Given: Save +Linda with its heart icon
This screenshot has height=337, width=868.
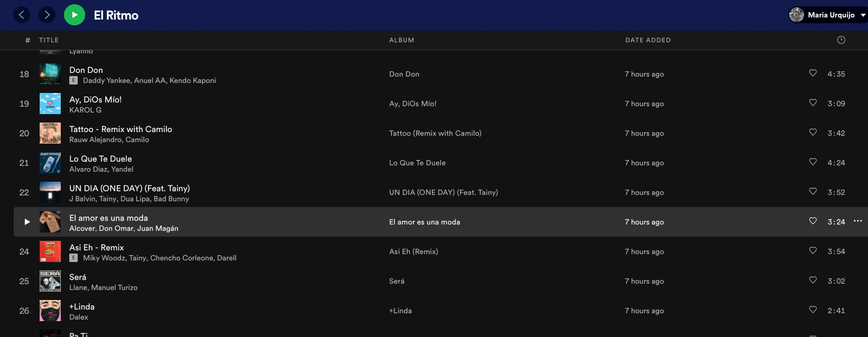Looking at the screenshot, I should click(813, 310).
